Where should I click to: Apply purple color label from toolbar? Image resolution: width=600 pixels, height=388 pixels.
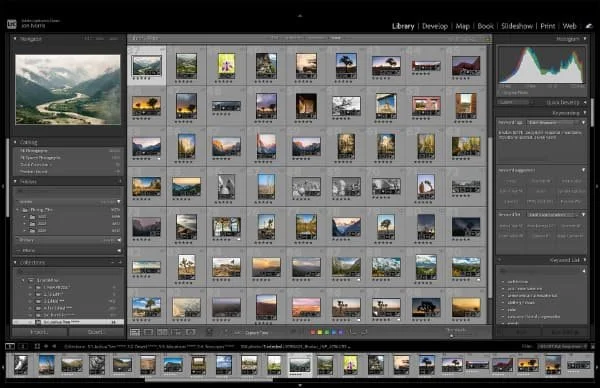[x=341, y=332]
